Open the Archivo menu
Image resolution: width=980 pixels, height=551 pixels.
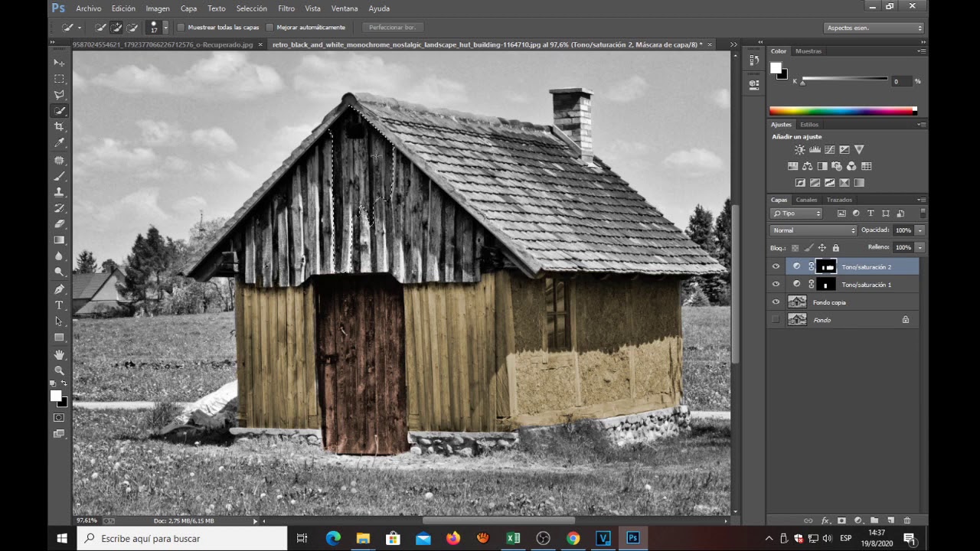(x=89, y=8)
